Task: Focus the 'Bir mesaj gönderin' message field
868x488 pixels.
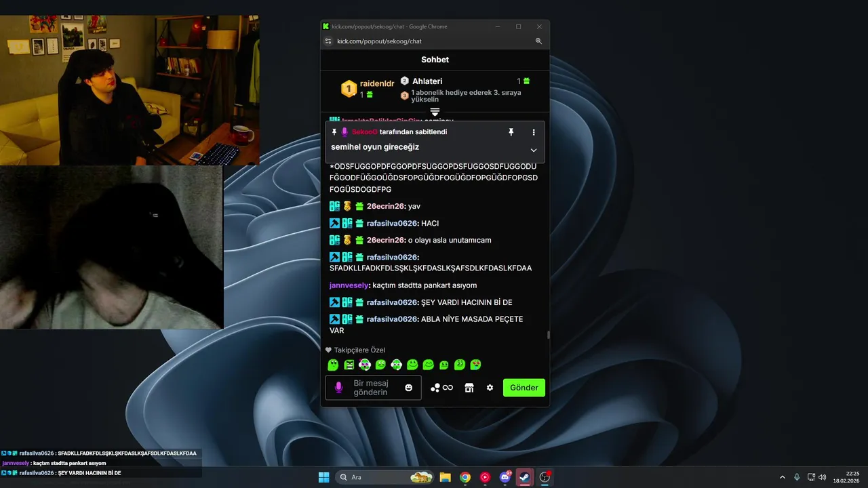Action: (x=373, y=388)
